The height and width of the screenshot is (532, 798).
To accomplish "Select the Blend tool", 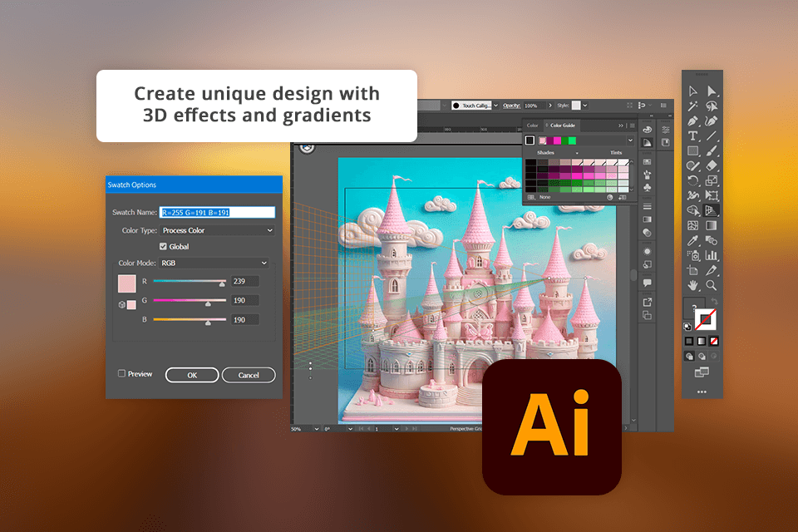I will pyautogui.click(x=712, y=240).
